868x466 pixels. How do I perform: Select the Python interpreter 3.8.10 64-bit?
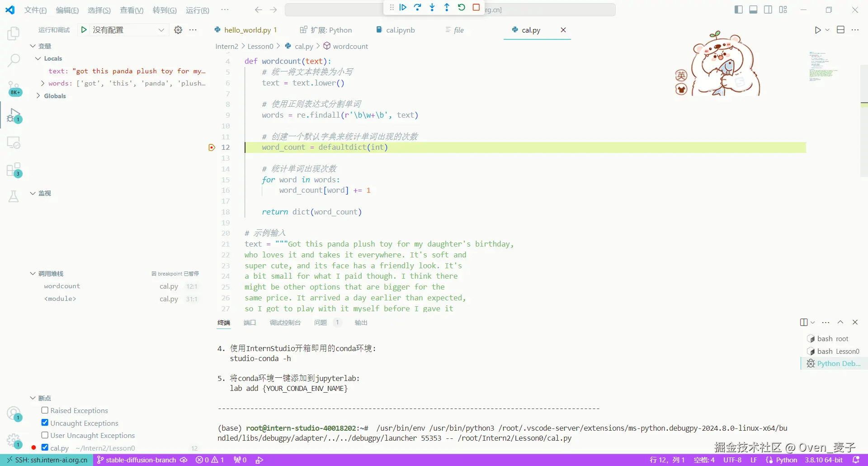(824, 460)
